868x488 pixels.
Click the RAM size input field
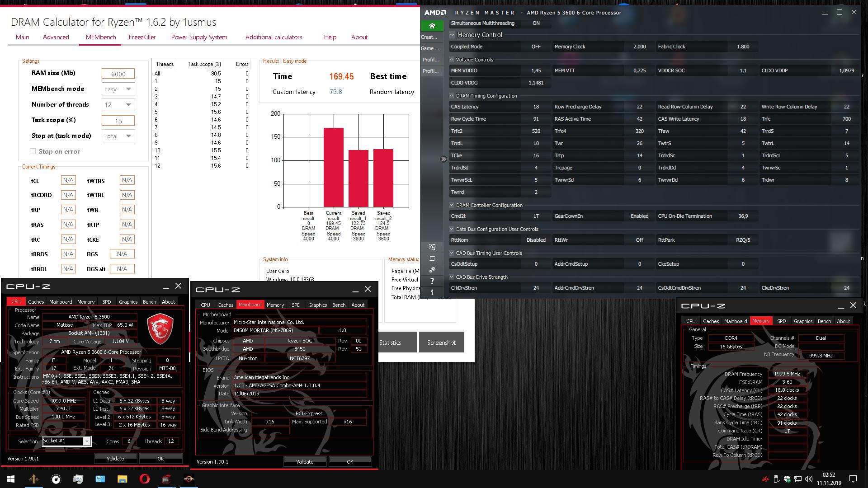pyautogui.click(x=118, y=74)
